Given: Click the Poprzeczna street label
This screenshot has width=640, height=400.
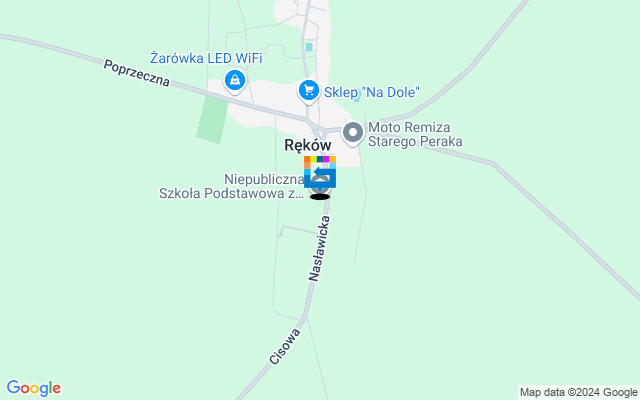Looking at the screenshot, I should click(x=136, y=73).
